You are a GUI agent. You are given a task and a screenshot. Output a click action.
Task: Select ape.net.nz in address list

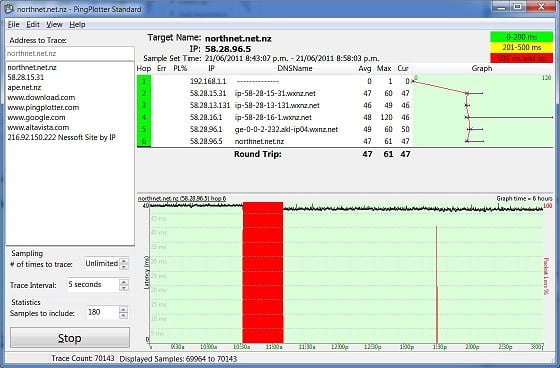click(x=24, y=87)
